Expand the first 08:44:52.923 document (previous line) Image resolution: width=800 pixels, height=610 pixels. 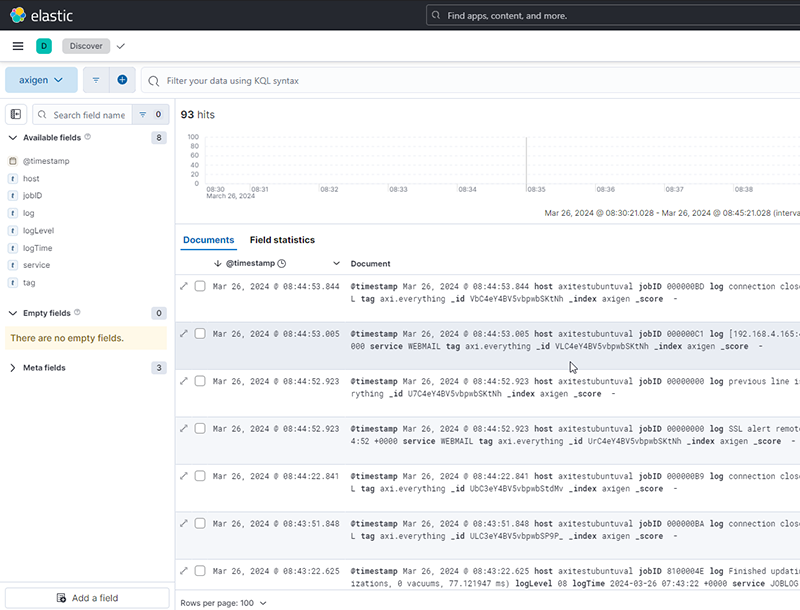point(184,381)
